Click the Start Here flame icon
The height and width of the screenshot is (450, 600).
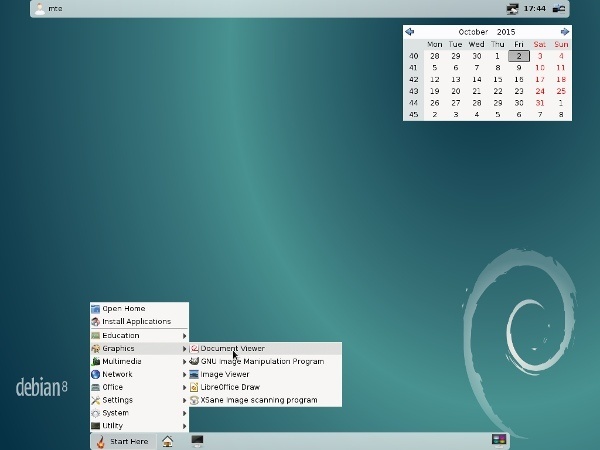[x=101, y=442]
